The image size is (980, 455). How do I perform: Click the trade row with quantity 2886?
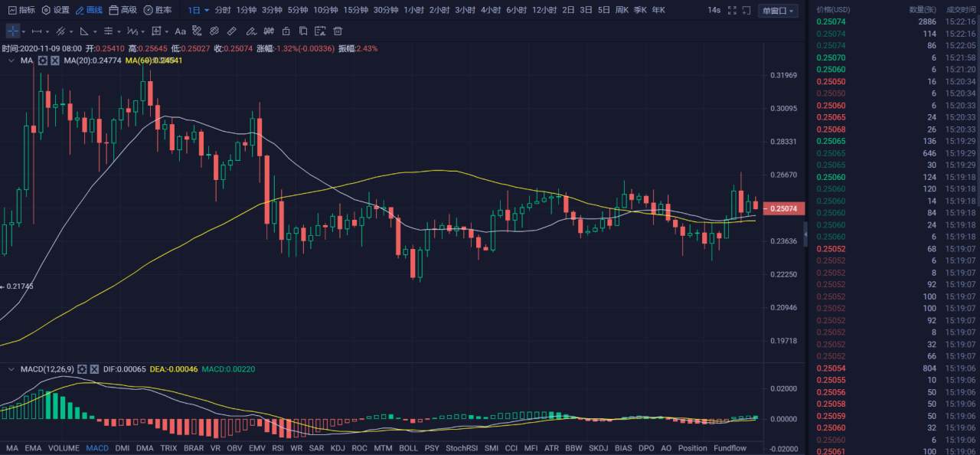[896, 21]
